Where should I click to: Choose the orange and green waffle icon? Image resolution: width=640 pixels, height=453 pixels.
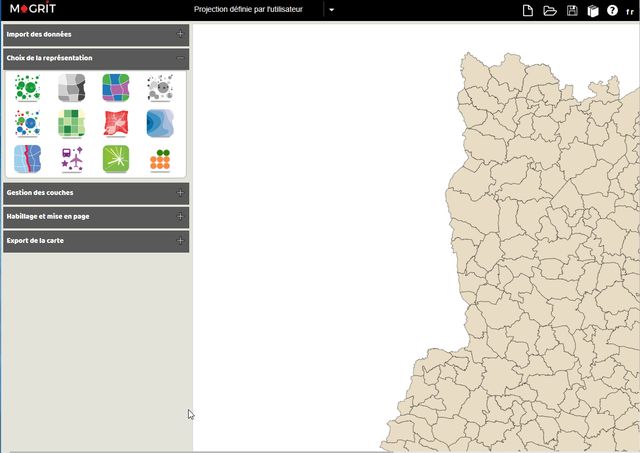pyautogui.click(x=160, y=158)
